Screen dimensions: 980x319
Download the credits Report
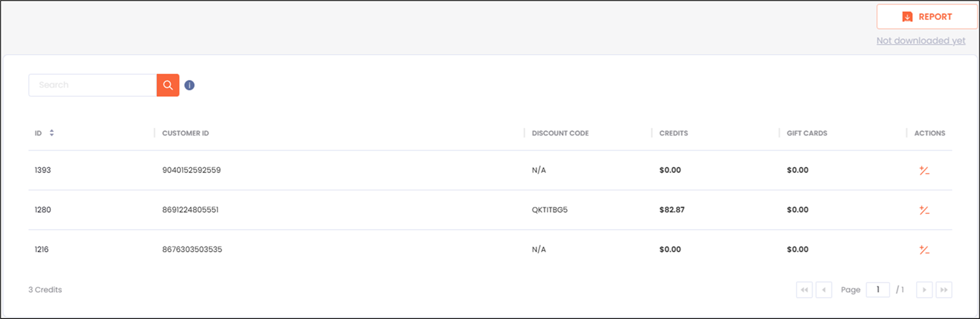pos(927,17)
